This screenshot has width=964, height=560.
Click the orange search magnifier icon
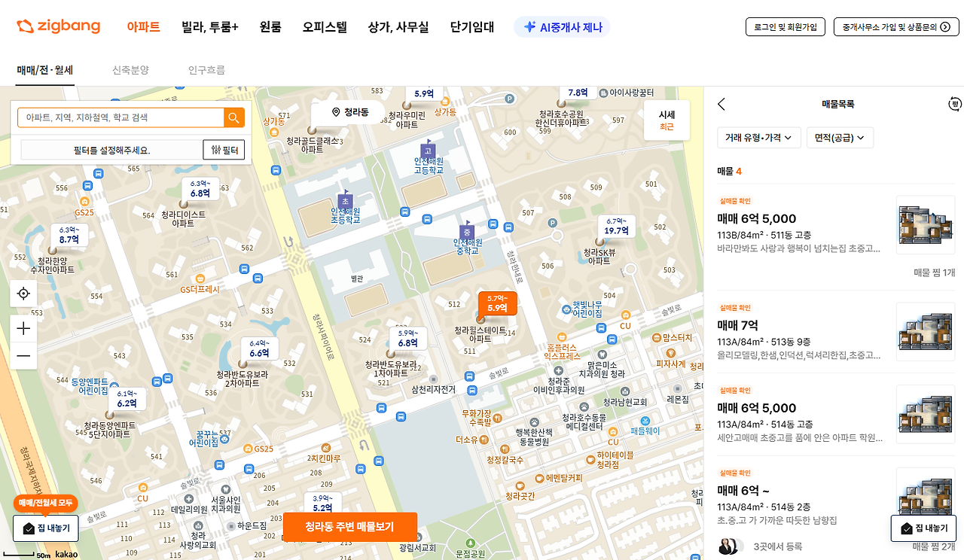234,117
